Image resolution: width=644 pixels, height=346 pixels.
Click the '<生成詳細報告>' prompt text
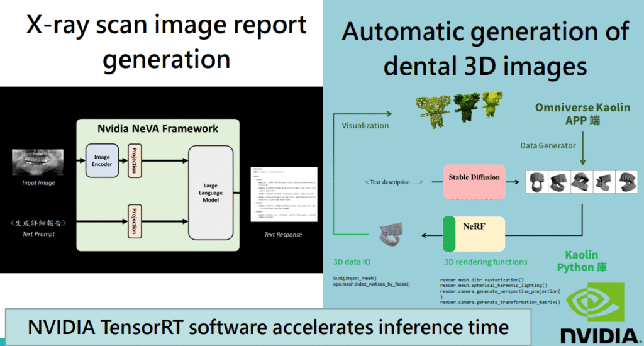coord(38,223)
